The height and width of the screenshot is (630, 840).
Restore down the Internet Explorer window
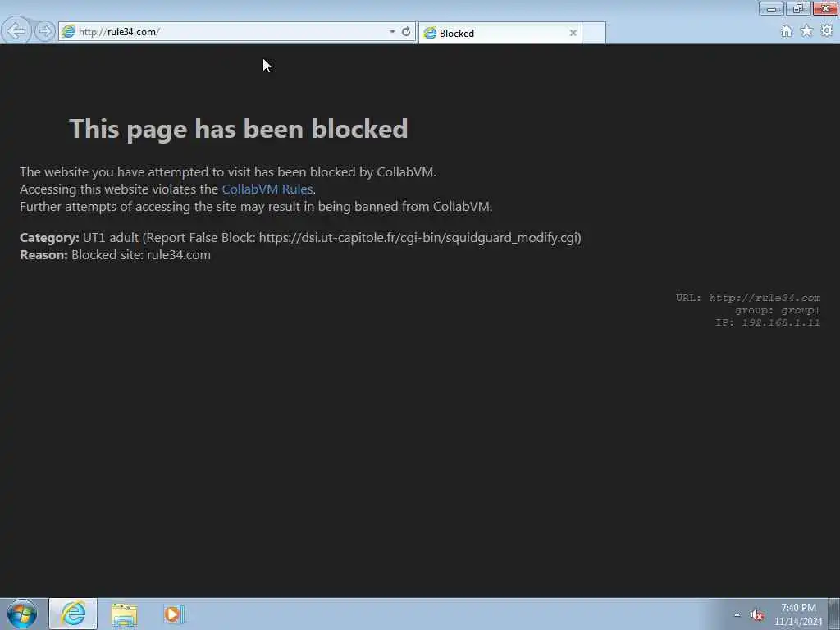(x=798, y=9)
